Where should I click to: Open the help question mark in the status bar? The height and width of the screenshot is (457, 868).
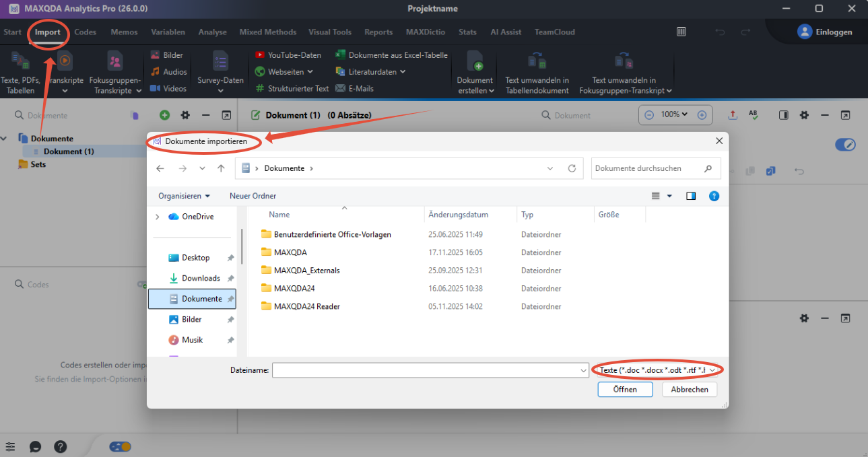pos(61,446)
